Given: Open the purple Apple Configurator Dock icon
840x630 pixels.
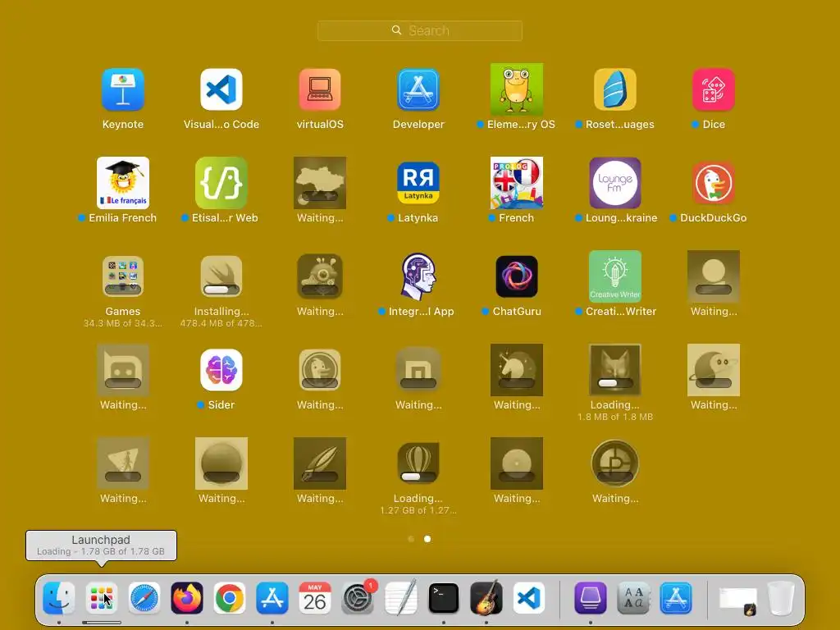Looking at the screenshot, I should click(591, 598).
